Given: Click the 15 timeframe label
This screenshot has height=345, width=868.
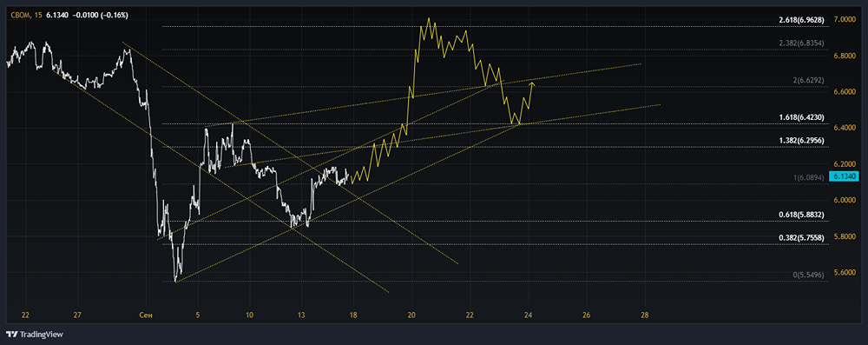Looking at the screenshot, I should [x=38, y=16].
